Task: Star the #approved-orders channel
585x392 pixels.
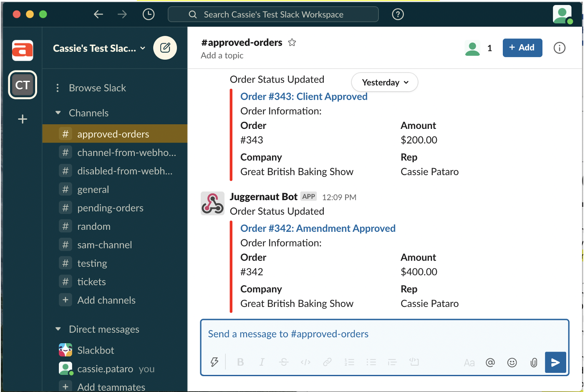Action: click(292, 43)
